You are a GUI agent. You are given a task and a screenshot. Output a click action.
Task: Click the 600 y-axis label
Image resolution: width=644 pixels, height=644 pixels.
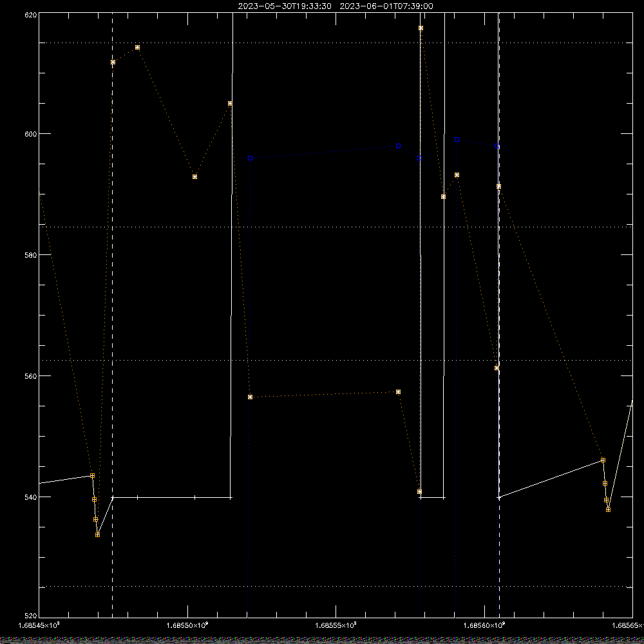click(x=31, y=134)
